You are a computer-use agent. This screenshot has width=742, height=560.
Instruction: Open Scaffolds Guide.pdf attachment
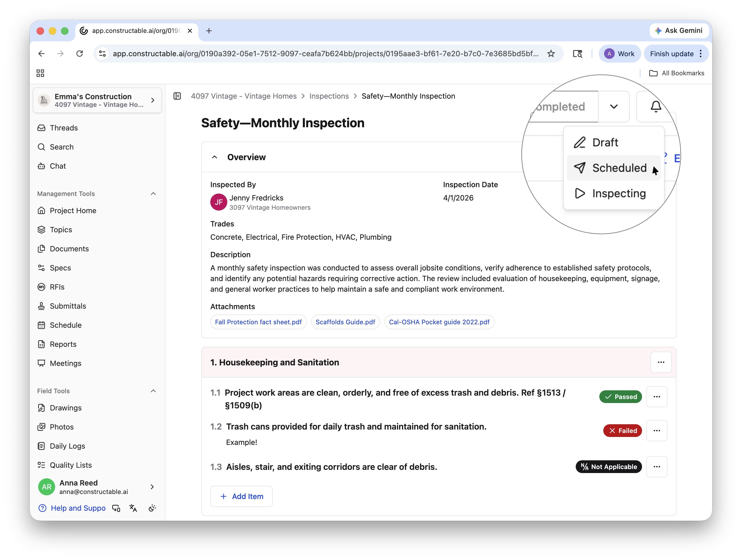pos(345,322)
